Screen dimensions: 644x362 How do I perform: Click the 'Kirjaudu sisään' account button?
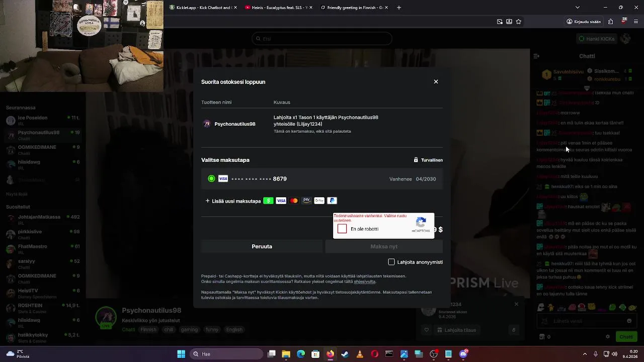[584, 22]
